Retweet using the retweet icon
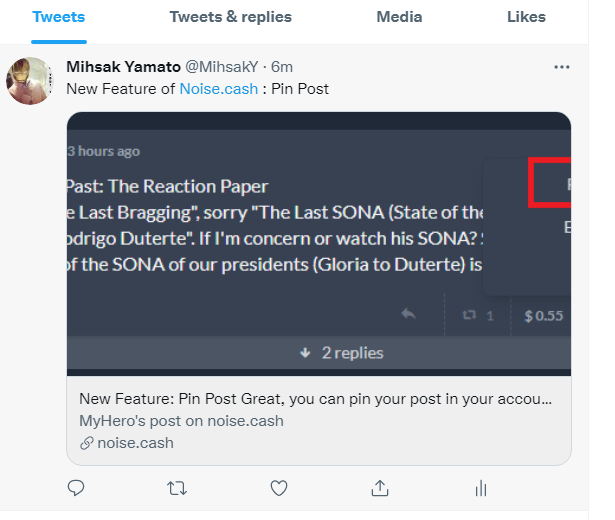Screen dimensions: 615x520 pos(177,489)
